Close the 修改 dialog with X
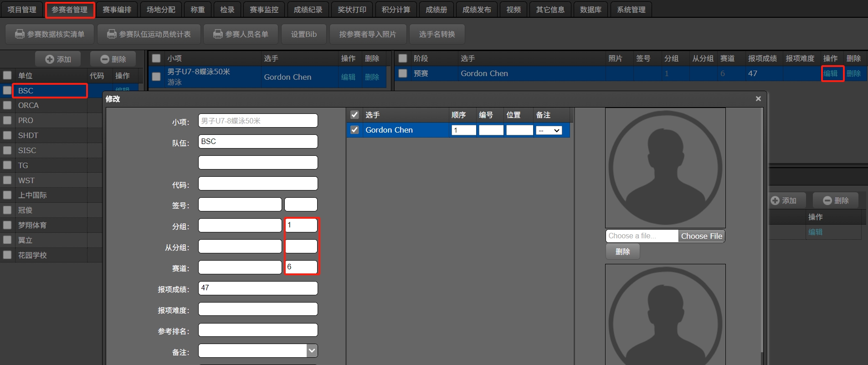Viewport: 868px width, 365px height. coord(758,99)
